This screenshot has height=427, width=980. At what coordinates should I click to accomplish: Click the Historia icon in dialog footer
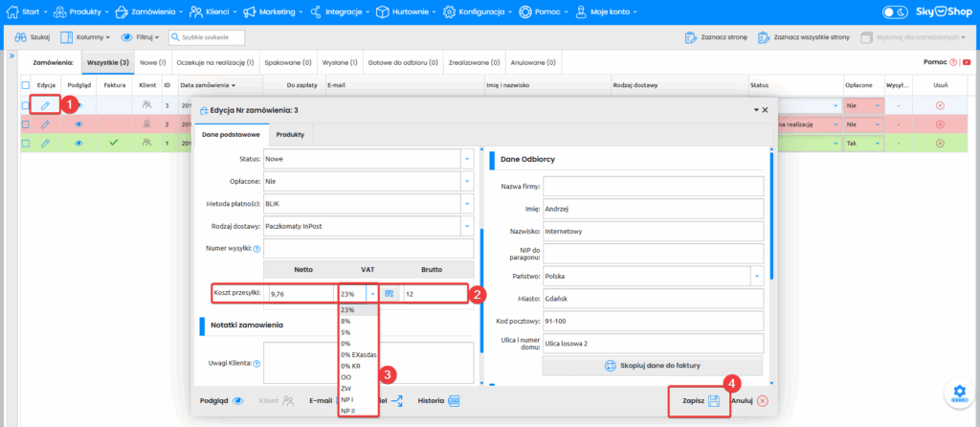click(454, 401)
